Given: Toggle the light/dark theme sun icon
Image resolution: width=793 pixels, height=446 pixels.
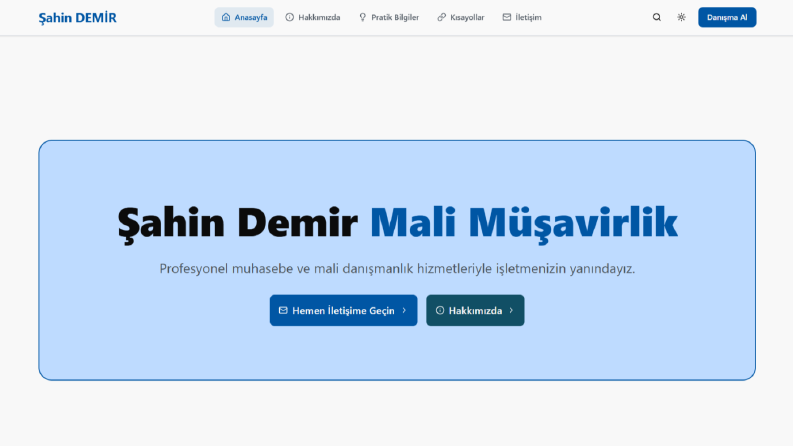Looking at the screenshot, I should 681,17.
